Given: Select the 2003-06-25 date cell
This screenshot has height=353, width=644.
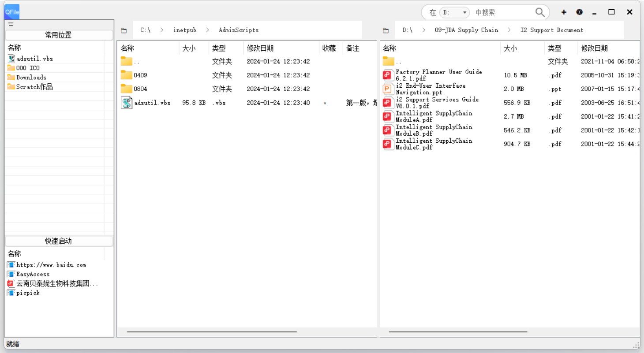Looking at the screenshot, I should (x=610, y=103).
